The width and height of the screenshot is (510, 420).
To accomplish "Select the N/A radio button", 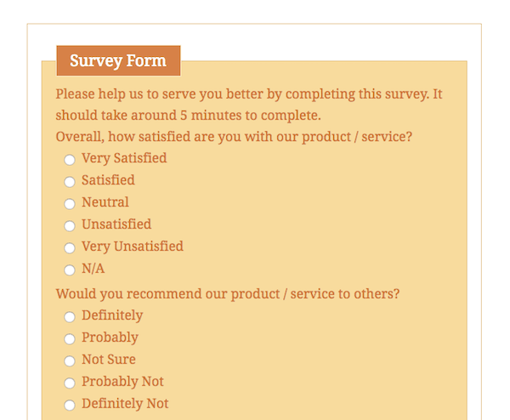I will click(70, 270).
